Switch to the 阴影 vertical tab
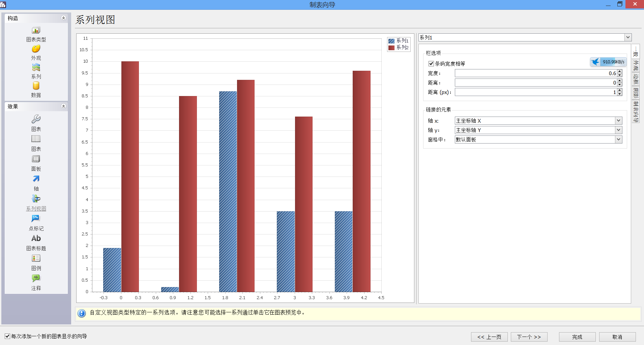This screenshot has height=345, width=644. [636, 93]
